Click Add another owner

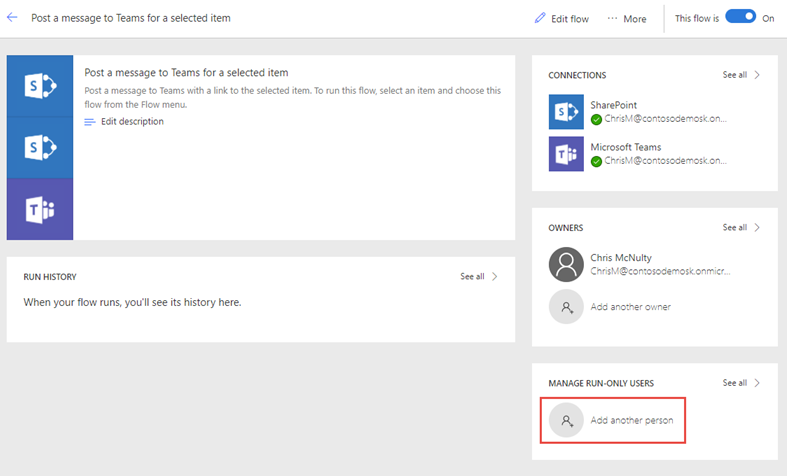tap(630, 307)
